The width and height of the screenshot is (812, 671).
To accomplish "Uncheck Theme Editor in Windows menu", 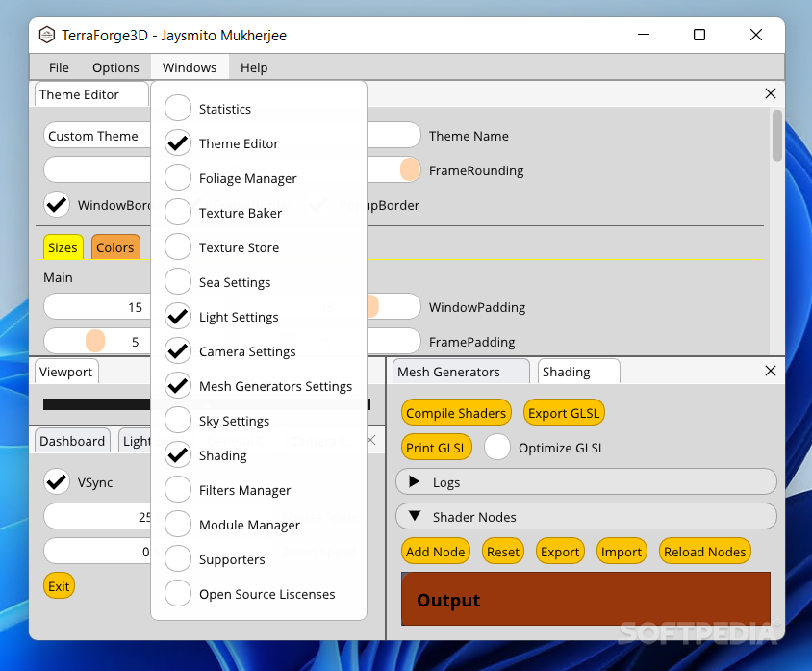I will point(178,143).
